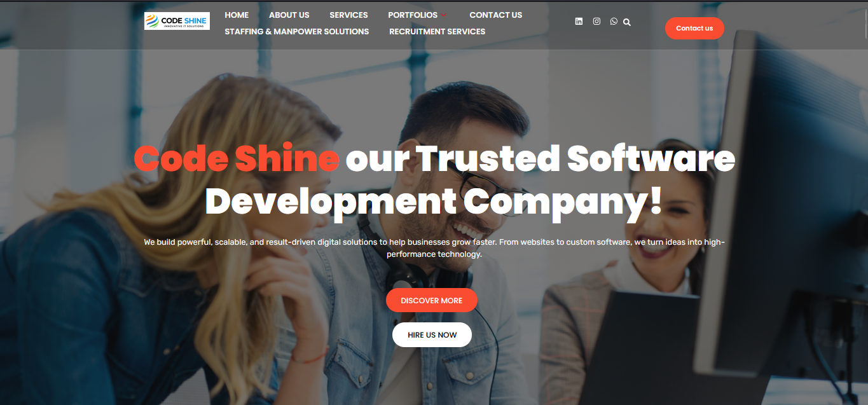Image resolution: width=868 pixels, height=405 pixels.
Task: Click the white HIRE US NOW button
Action: coord(432,335)
